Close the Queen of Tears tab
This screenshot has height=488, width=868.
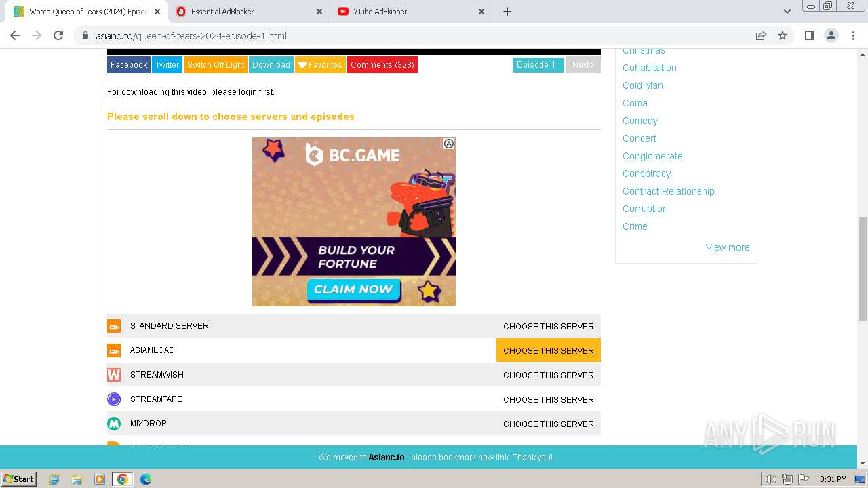[x=157, y=12]
